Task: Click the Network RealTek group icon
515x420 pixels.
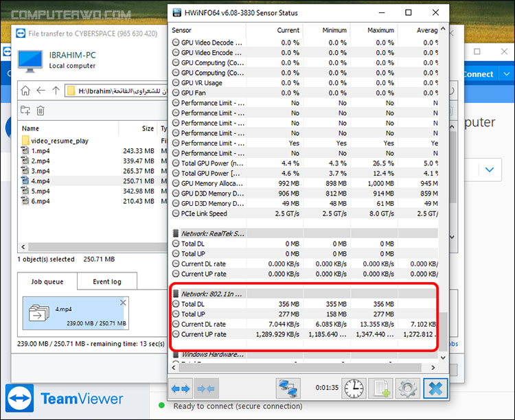Action: 176,233
